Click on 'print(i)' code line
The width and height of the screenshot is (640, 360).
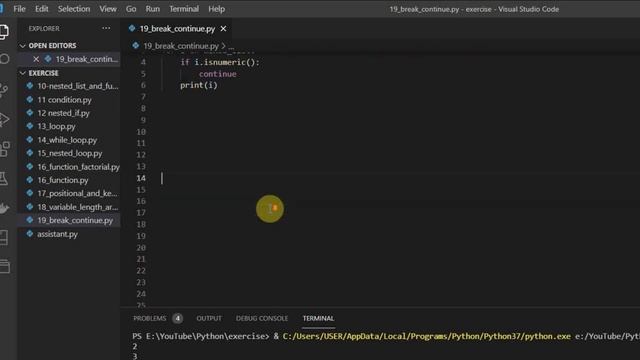coord(199,85)
